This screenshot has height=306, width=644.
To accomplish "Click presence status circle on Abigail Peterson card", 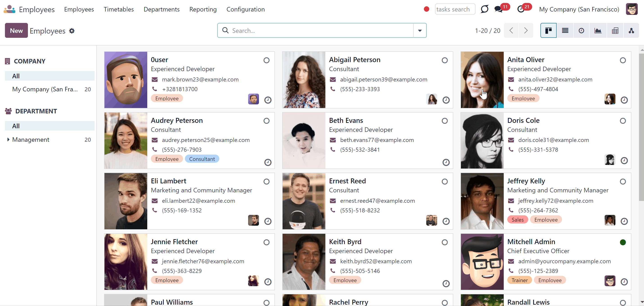I will (445, 60).
